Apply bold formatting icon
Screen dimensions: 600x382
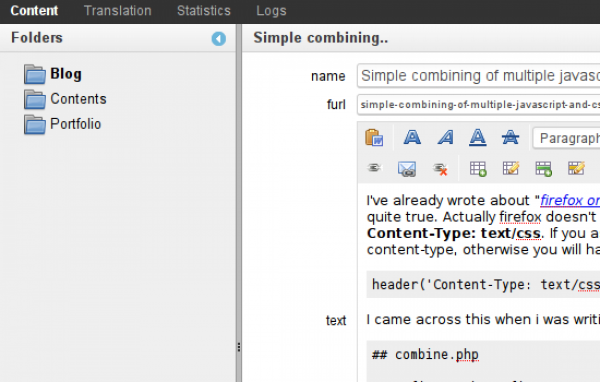[412, 137]
